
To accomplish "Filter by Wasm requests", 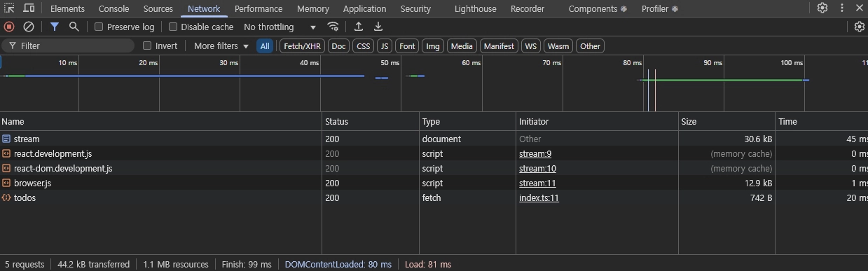I will point(558,46).
